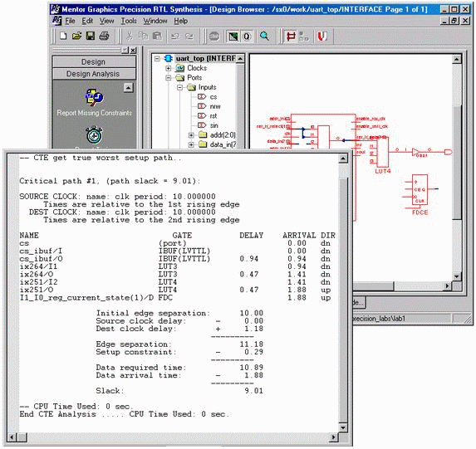Click the Design panel button

click(94, 62)
